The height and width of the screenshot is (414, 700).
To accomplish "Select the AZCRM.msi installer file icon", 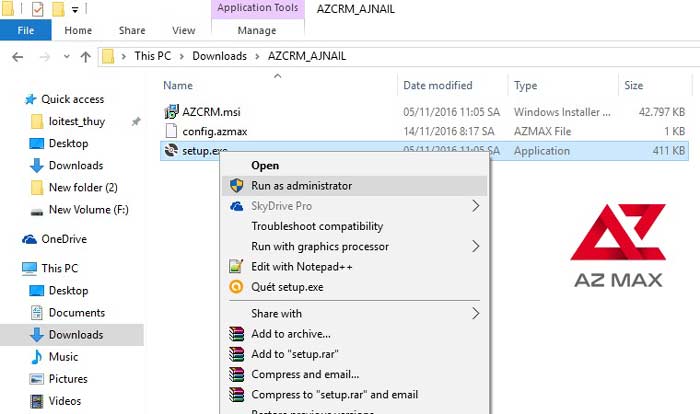I will click(x=171, y=112).
